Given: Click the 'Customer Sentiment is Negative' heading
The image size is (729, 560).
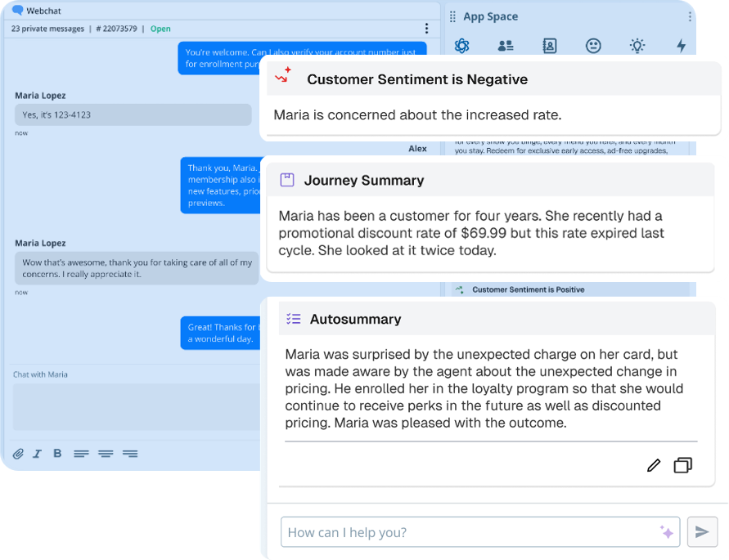Looking at the screenshot, I should [417, 79].
